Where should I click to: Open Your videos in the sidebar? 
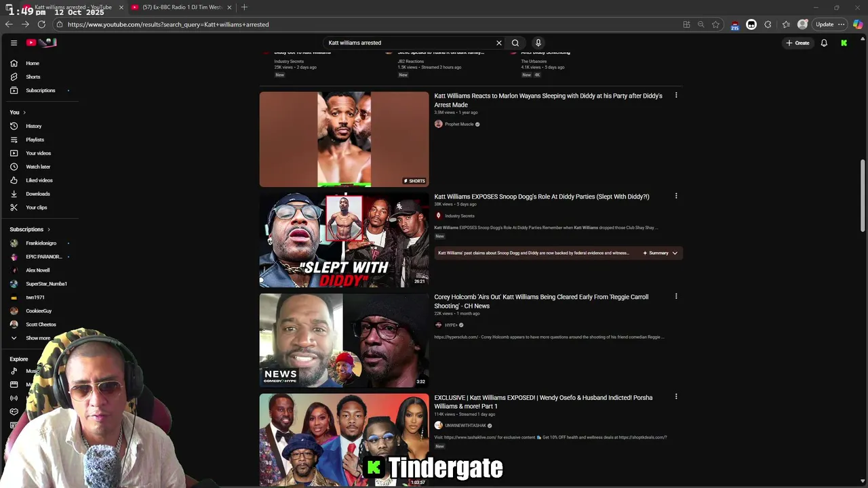pyautogui.click(x=39, y=153)
